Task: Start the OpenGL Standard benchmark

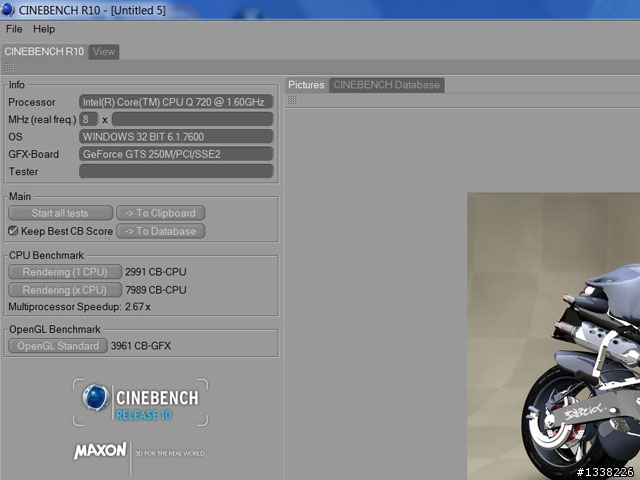Action: [x=58, y=346]
